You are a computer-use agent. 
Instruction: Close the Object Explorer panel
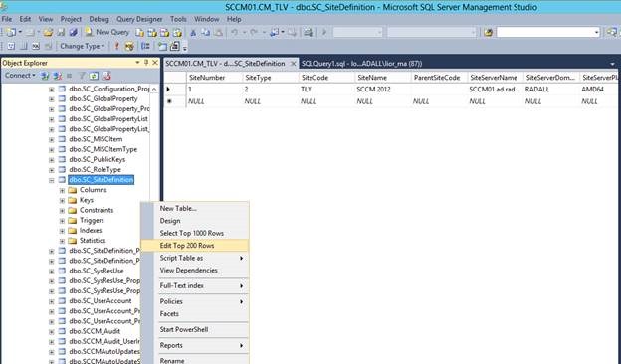point(155,63)
